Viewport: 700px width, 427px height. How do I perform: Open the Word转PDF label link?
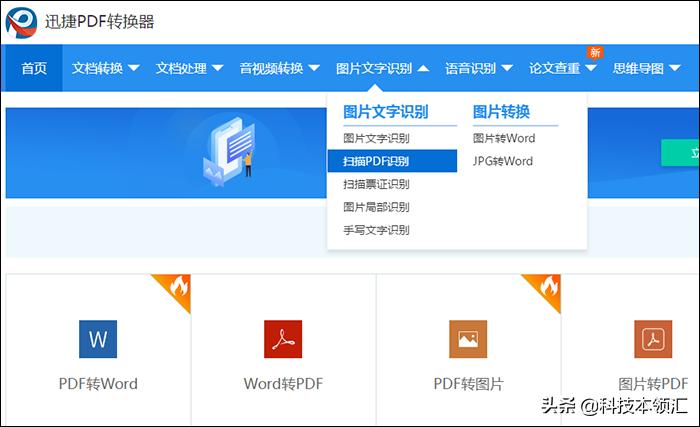283,384
